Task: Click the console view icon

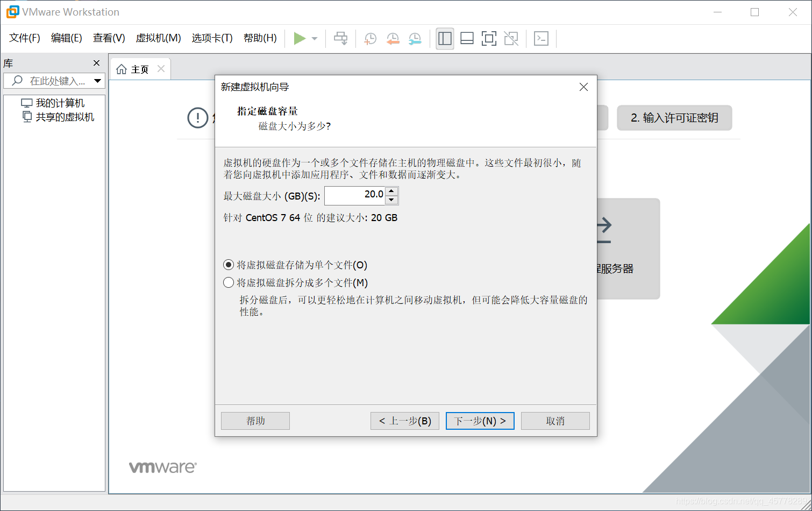Action: [x=541, y=38]
